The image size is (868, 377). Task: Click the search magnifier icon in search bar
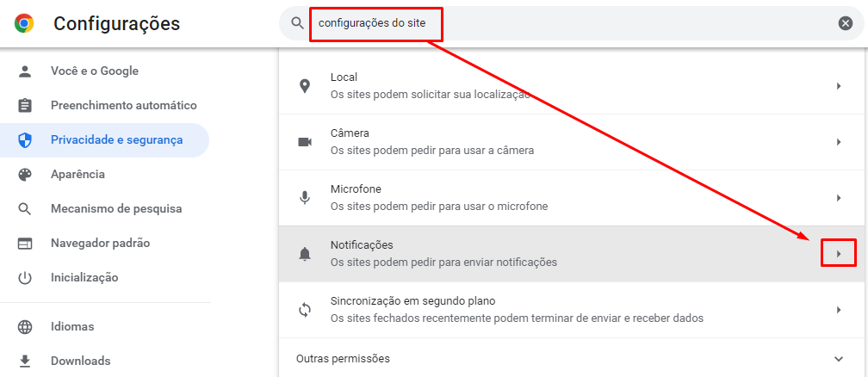(298, 23)
